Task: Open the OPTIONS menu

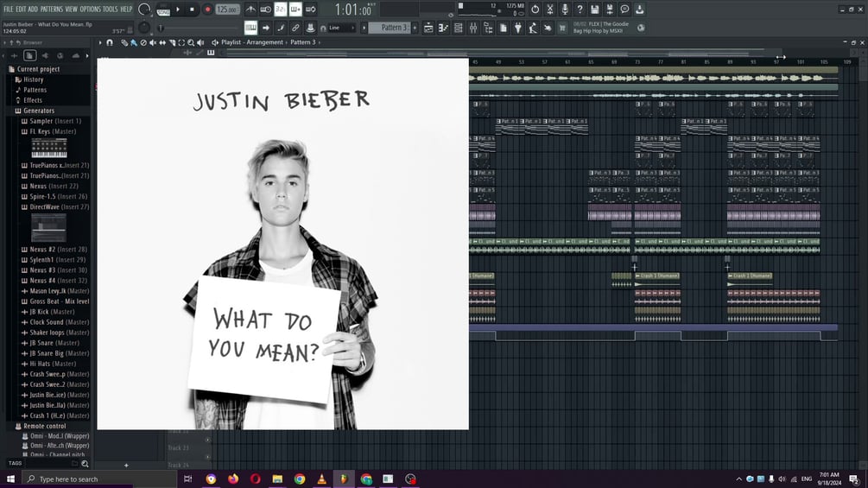Action: [x=90, y=10]
